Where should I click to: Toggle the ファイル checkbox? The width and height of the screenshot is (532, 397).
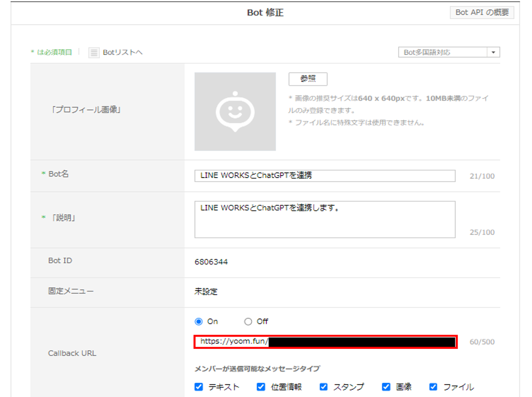(x=433, y=387)
